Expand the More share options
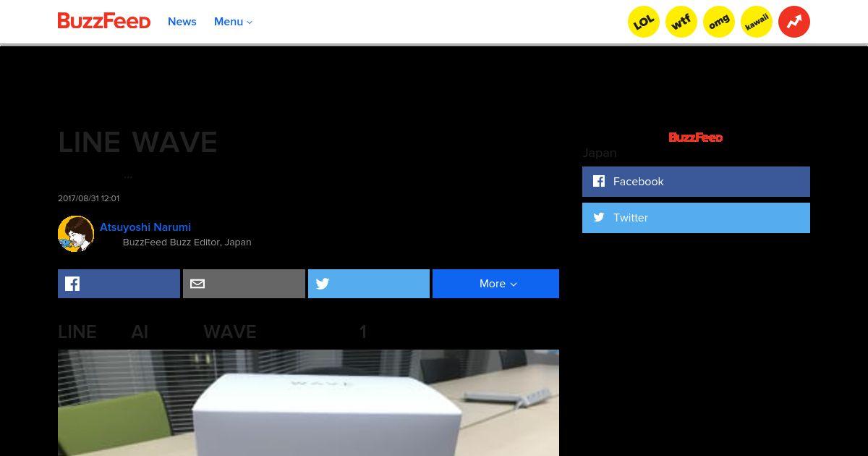Screen dimensions: 868x456 (x=495, y=284)
